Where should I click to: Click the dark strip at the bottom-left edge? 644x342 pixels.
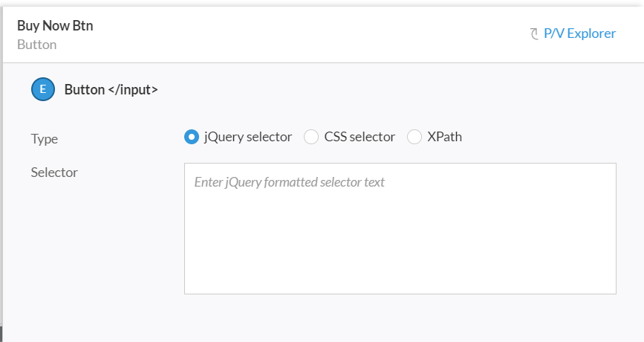point(1,334)
